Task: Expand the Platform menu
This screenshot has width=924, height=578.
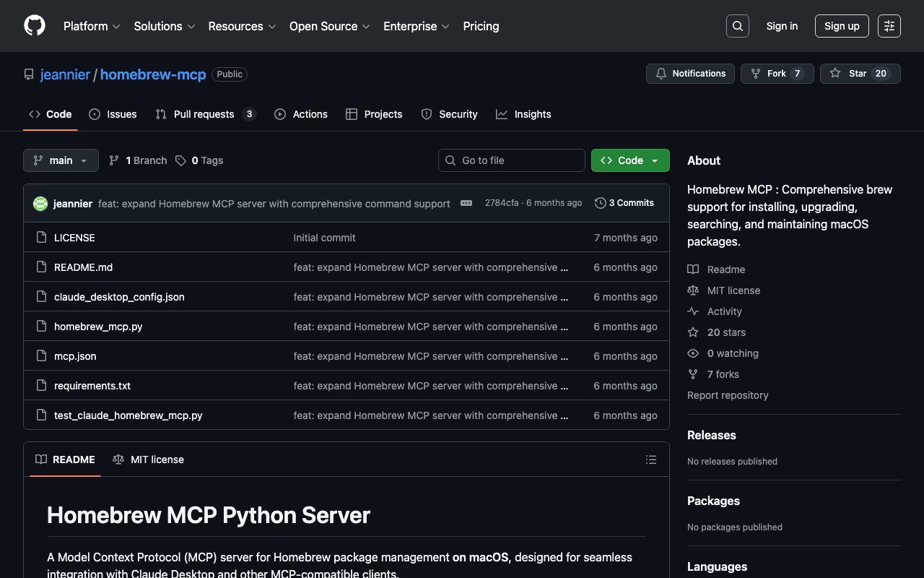Action: point(92,26)
